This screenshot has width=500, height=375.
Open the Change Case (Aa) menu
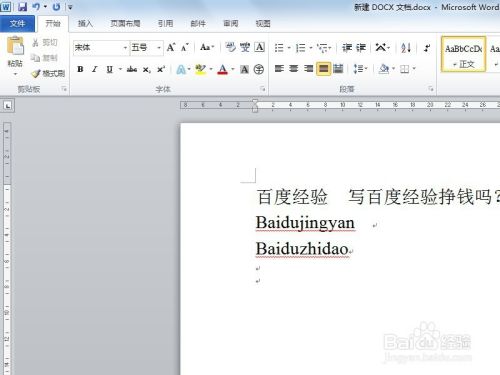[207, 48]
